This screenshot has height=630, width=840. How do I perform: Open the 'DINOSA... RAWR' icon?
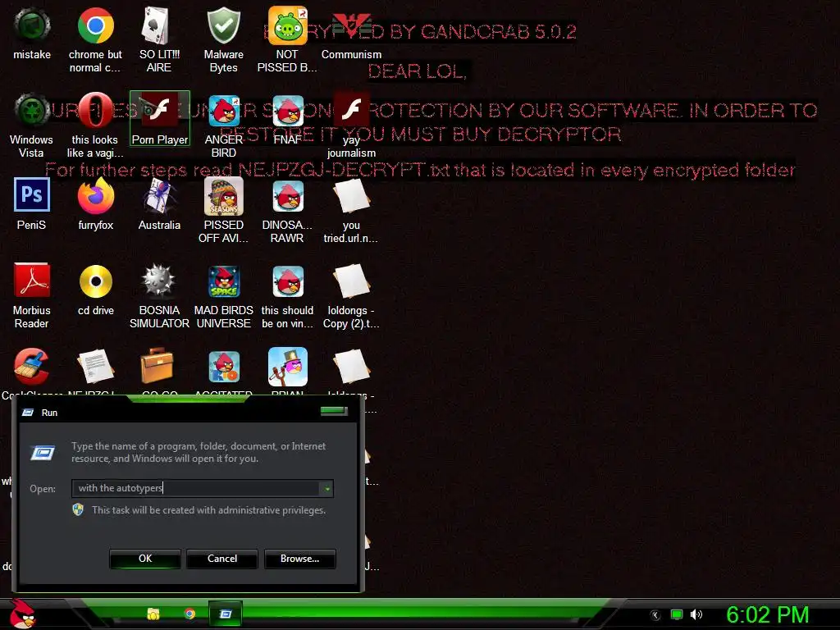tap(287, 211)
